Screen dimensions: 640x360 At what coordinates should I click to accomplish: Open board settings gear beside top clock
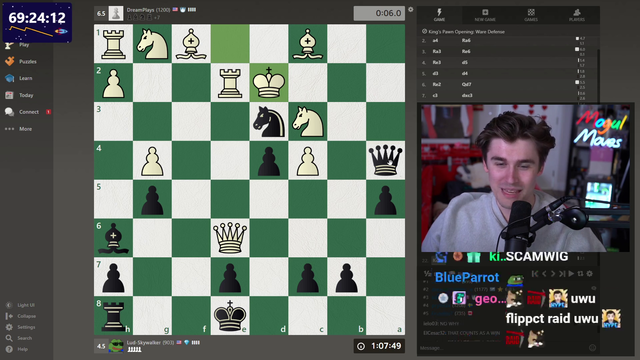click(411, 9)
